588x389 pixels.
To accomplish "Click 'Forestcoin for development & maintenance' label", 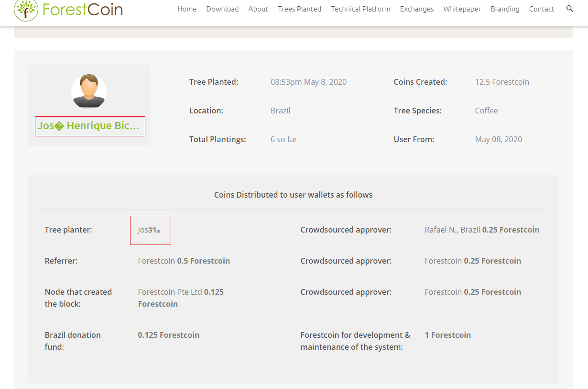I will click(x=355, y=341).
